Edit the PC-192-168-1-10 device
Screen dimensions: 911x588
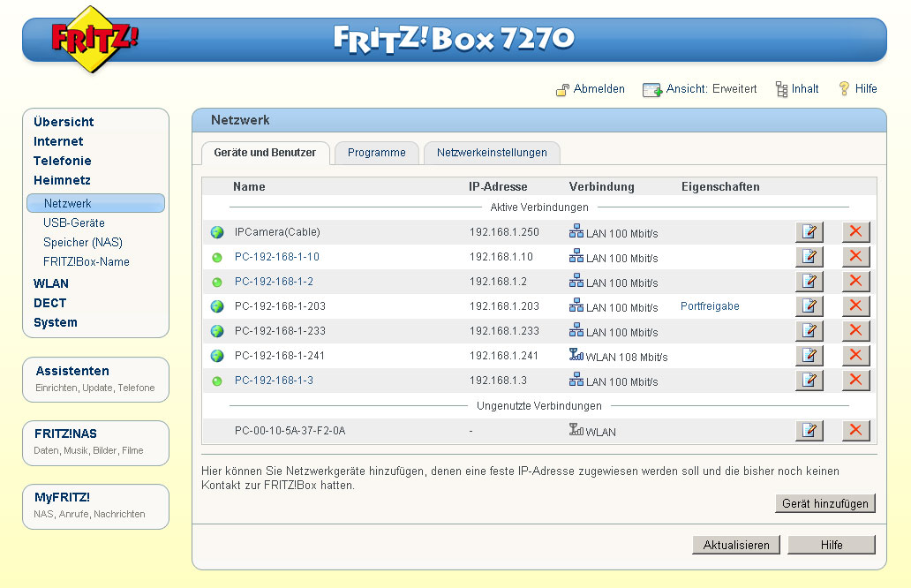pos(809,257)
